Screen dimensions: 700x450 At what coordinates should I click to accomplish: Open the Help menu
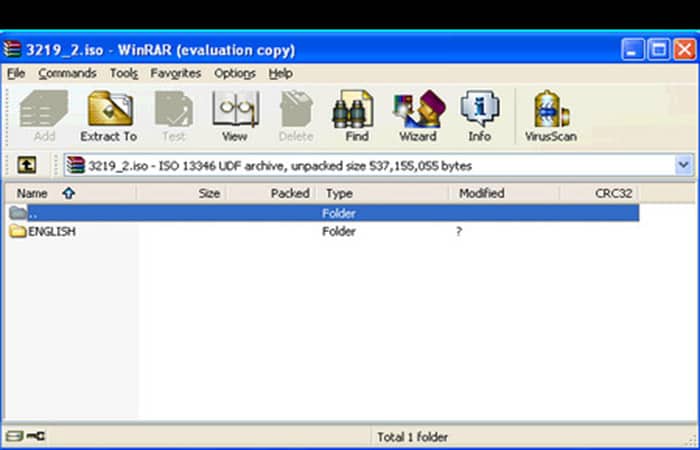coord(281,73)
